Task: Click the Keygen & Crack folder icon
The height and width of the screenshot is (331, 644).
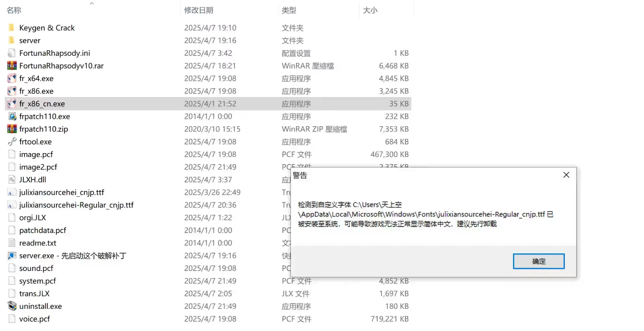Action: [12, 28]
